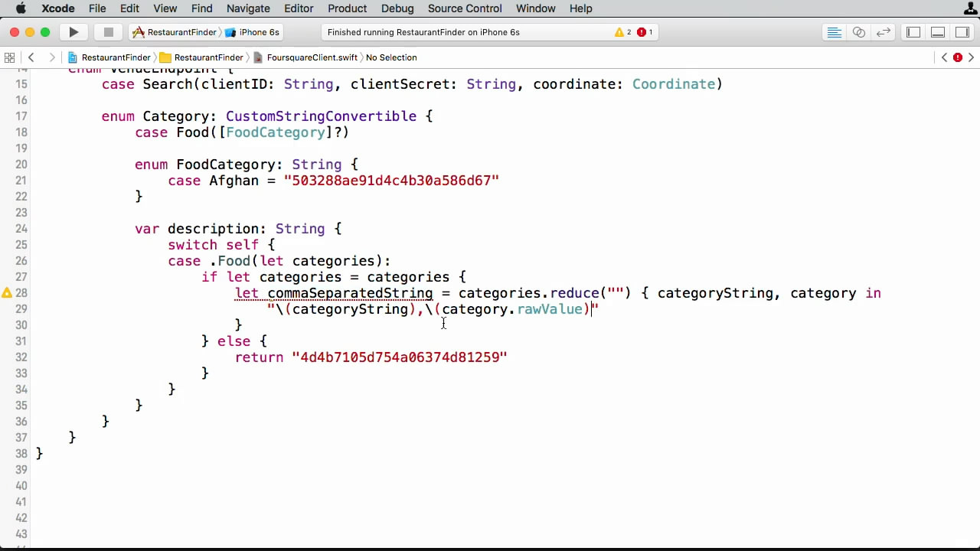Go back in editor history
The image size is (980, 551).
31,57
